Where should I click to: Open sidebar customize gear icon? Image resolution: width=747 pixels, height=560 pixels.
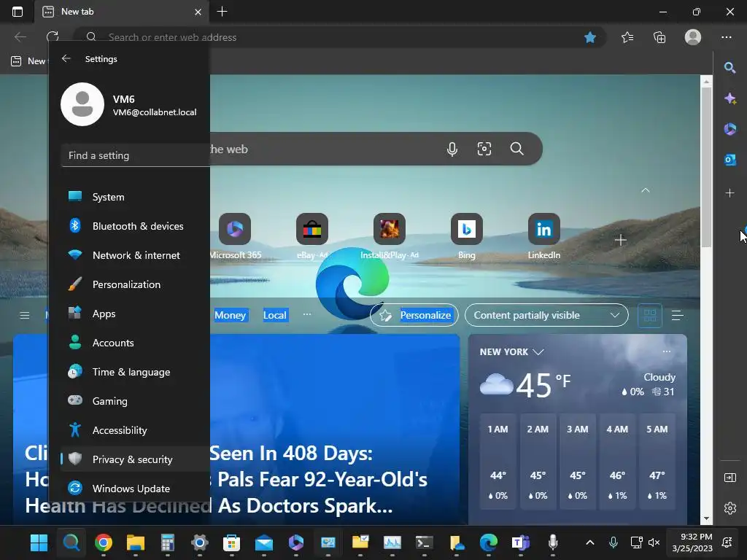[729, 508]
